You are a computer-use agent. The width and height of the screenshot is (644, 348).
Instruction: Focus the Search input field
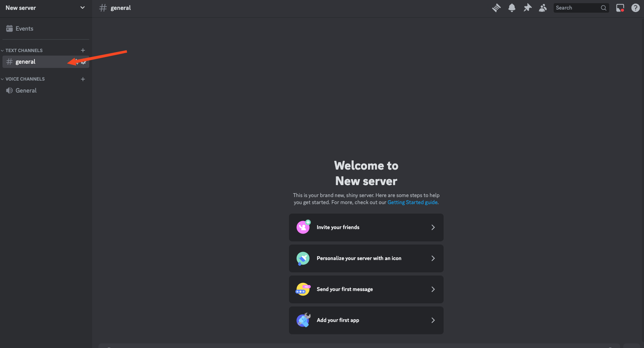(577, 8)
